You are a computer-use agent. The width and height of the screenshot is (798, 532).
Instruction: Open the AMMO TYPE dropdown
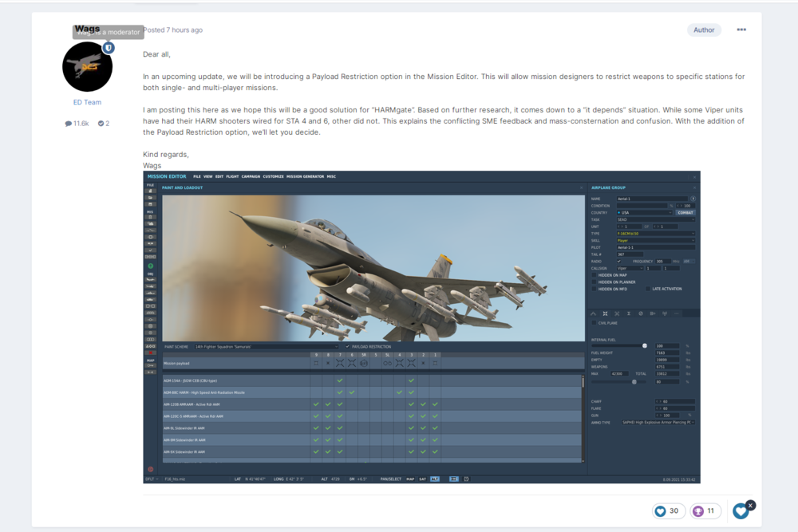click(658, 423)
